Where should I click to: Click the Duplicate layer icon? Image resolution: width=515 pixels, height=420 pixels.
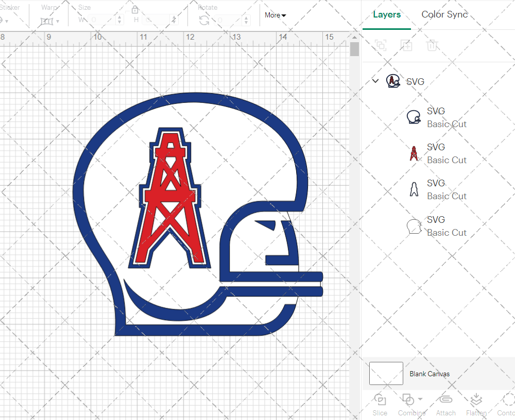pos(406,45)
